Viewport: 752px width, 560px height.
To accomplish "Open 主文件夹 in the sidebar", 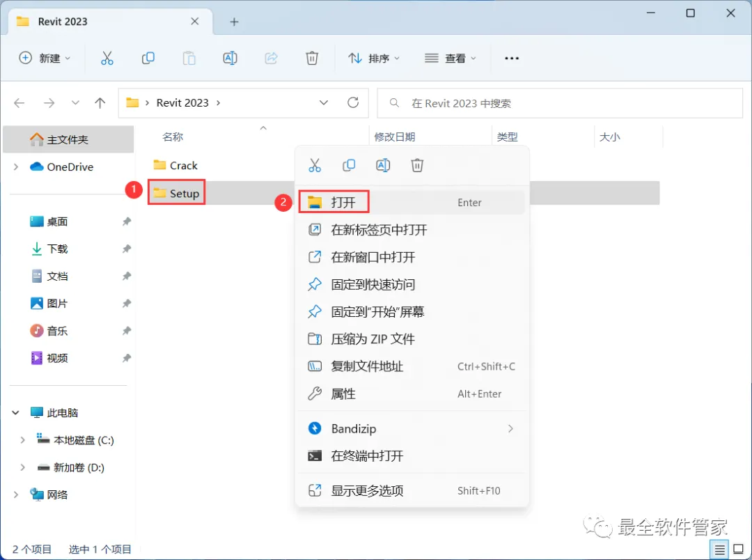I will [x=68, y=139].
